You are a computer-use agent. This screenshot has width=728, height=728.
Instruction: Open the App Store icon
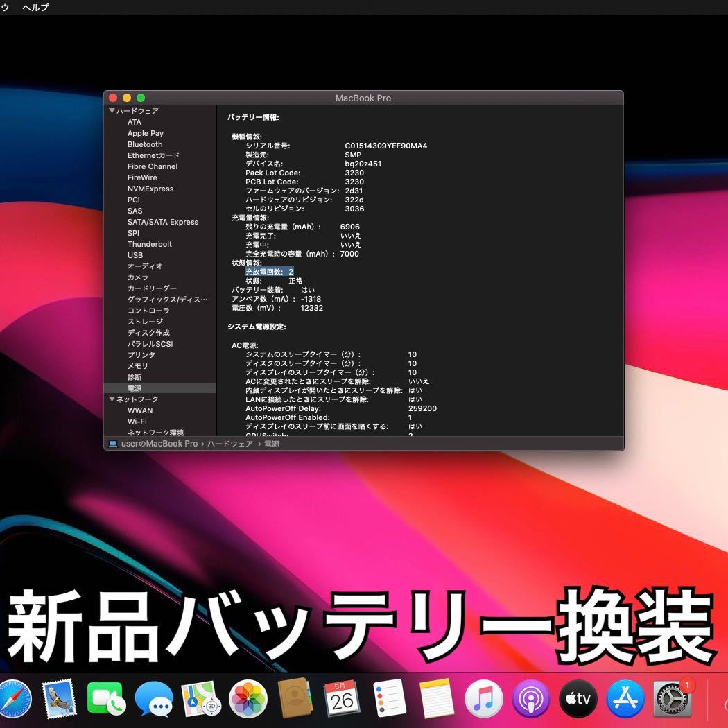[625, 699]
